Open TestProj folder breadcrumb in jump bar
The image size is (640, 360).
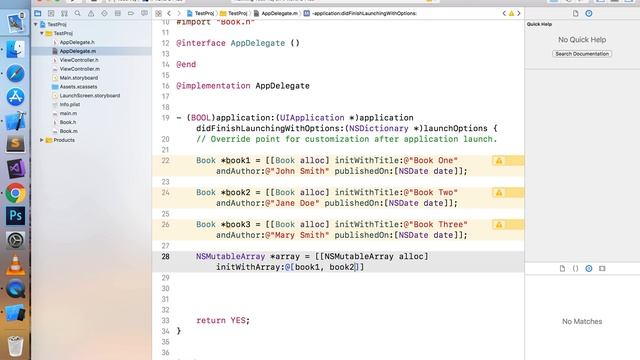pos(233,13)
